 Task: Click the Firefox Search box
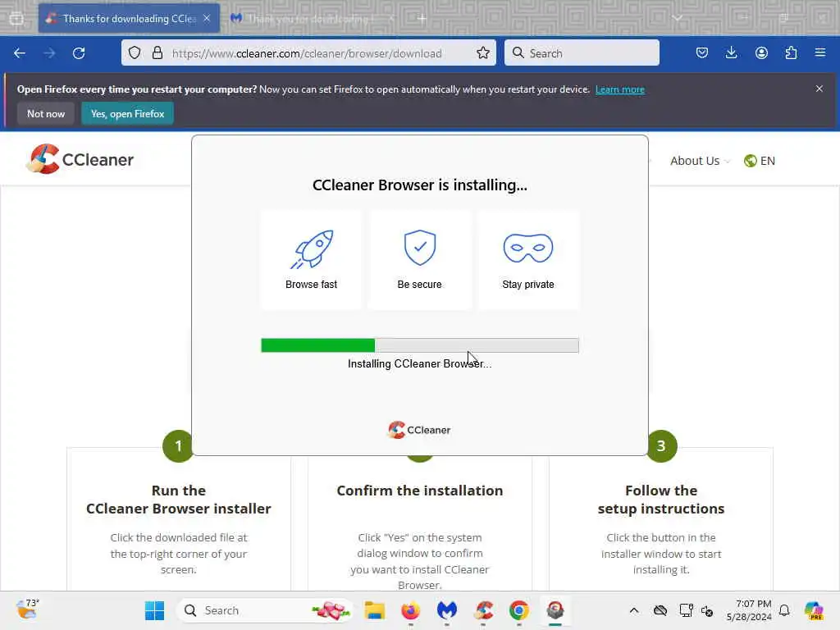582,52
